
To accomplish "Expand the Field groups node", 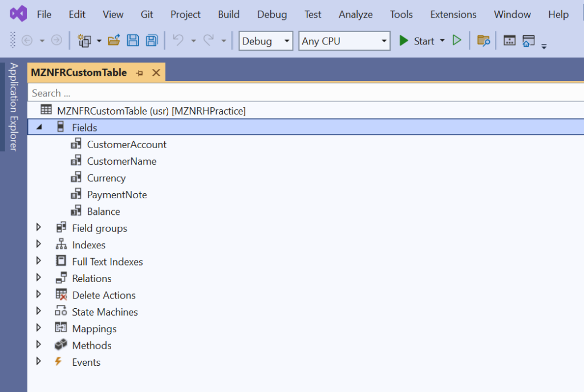I will 38,227.
